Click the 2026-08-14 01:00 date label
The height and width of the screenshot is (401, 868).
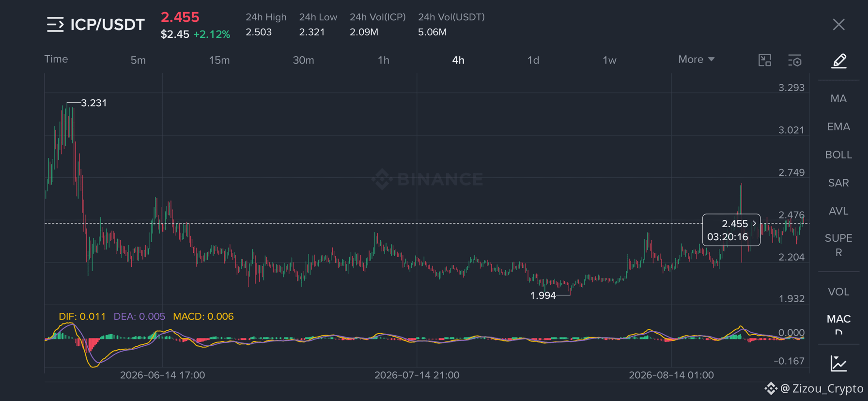click(671, 375)
